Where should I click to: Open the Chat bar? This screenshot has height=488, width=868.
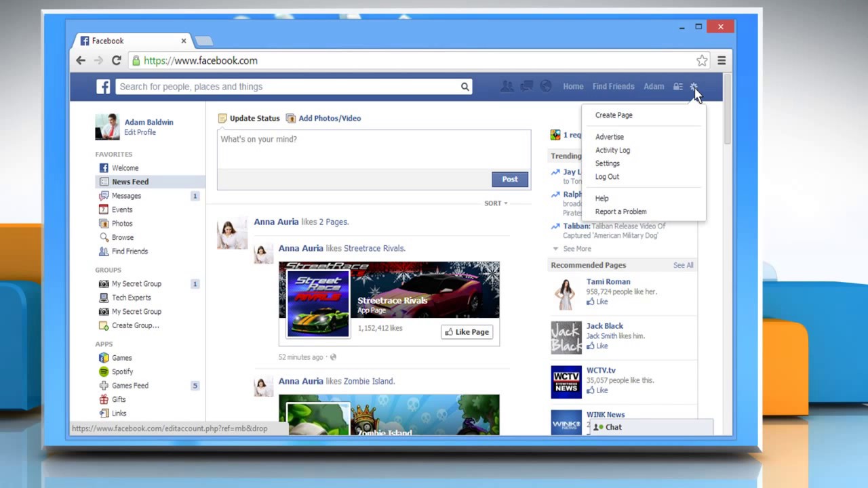pyautogui.click(x=651, y=427)
